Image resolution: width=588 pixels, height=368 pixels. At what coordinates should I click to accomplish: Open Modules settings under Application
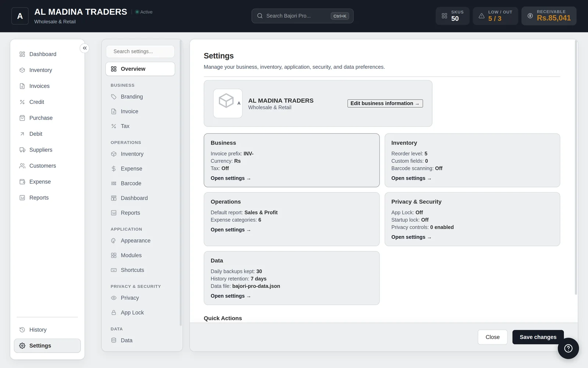point(140,255)
